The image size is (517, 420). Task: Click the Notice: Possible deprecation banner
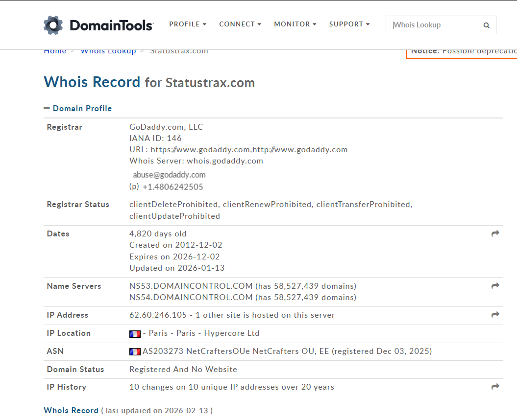click(x=462, y=53)
